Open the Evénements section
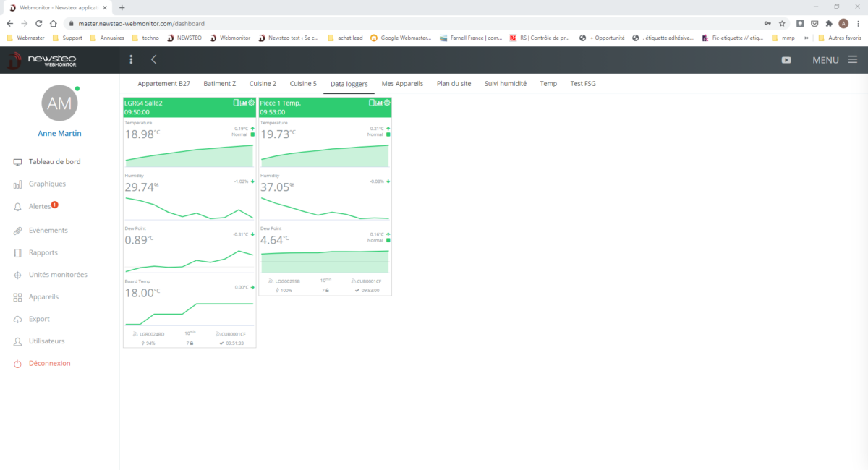The width and height of the screenshot is (868, 470). (x=48, y=231)
